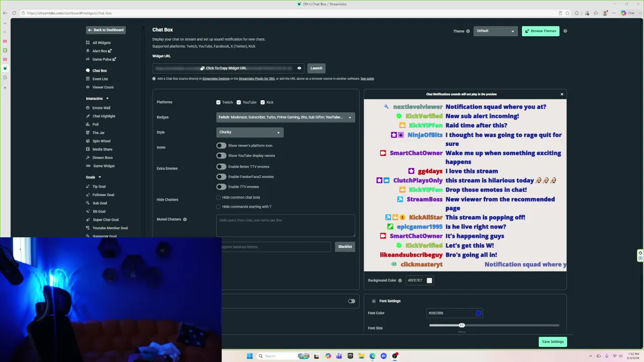Image resolution: width=644 pixels, height=362 pixels.
Task: Focus the Muted Chatters text area
Action: pyautogui.click(x=286, y=226)
